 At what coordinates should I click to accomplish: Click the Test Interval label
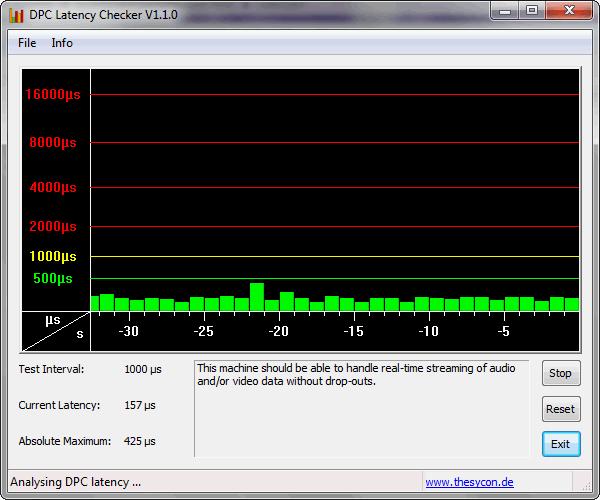coord(51,370)
